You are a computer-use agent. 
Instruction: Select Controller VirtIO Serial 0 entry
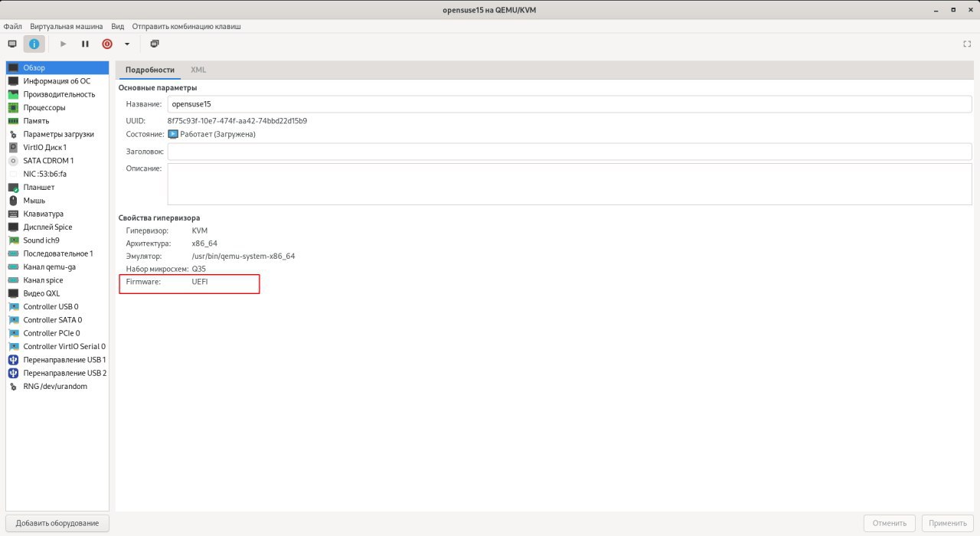57,346
